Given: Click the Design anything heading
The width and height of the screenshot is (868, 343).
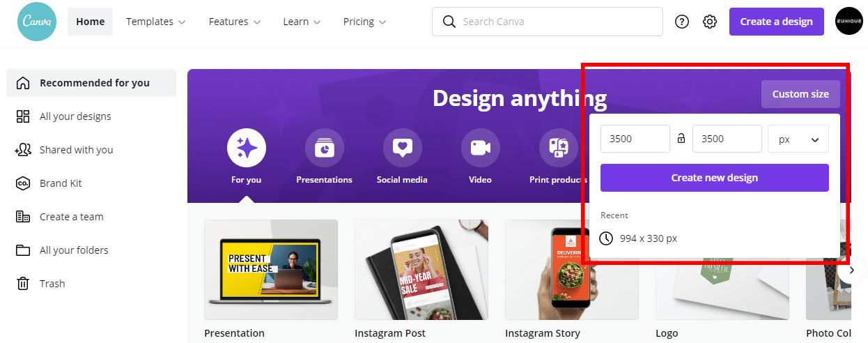Looking at the screenshot, I should (520, 98).
